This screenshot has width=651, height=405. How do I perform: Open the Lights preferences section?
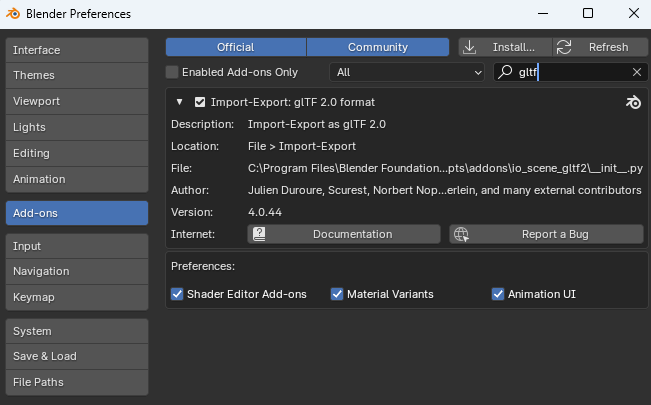tap(77, 127)
